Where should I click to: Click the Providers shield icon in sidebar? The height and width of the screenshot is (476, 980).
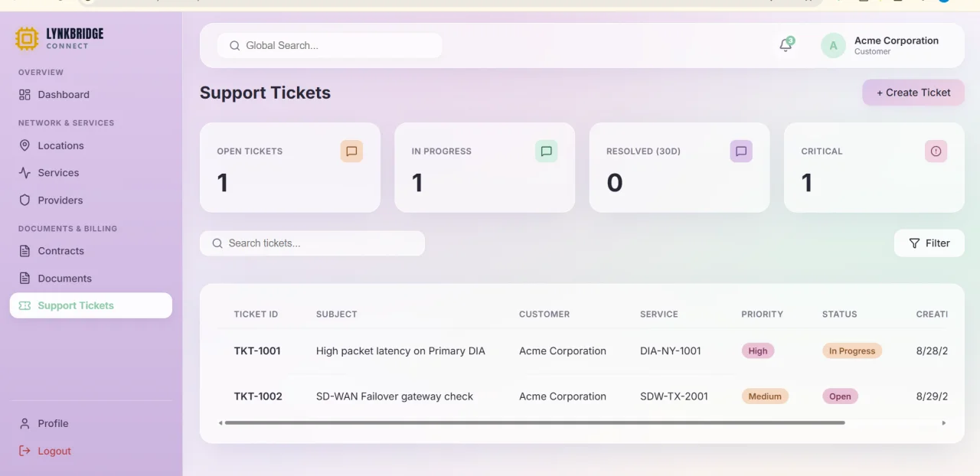[x=24, y=201]
